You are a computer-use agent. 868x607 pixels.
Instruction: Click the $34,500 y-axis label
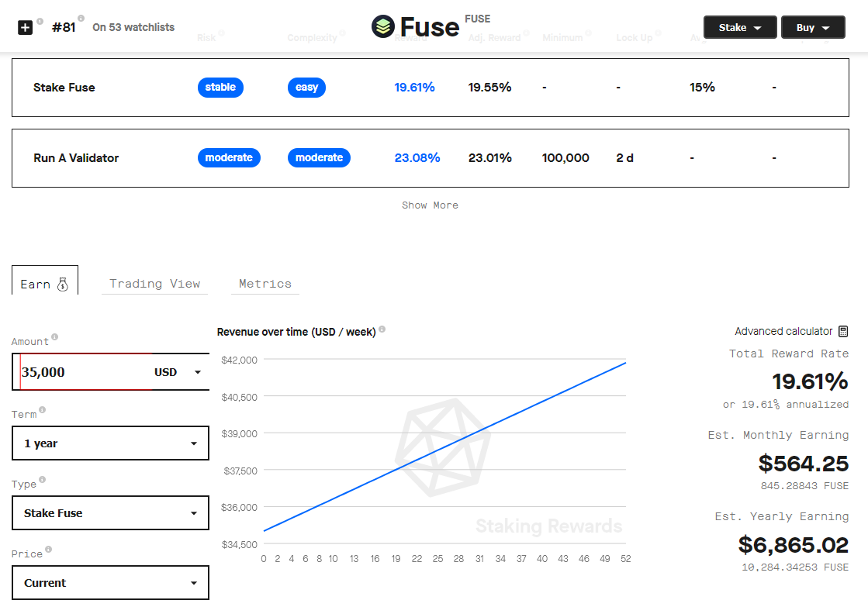coord(239,544)
